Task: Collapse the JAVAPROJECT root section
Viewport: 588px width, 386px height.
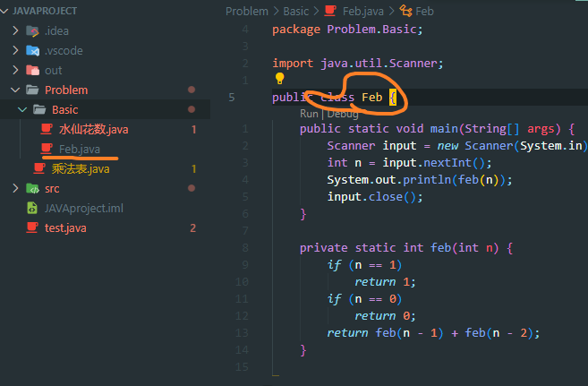Action: tap(6, 12)
